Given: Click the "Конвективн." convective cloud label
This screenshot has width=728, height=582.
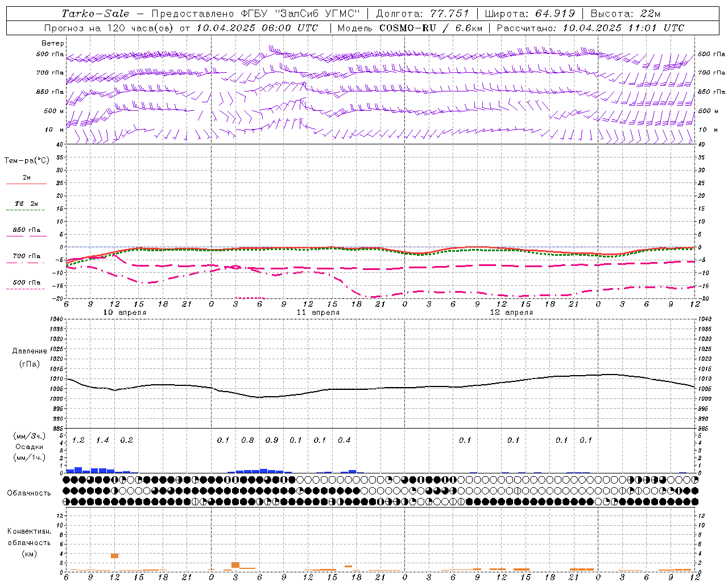Looking at the screenshot, I should click(x=29, y=531).
